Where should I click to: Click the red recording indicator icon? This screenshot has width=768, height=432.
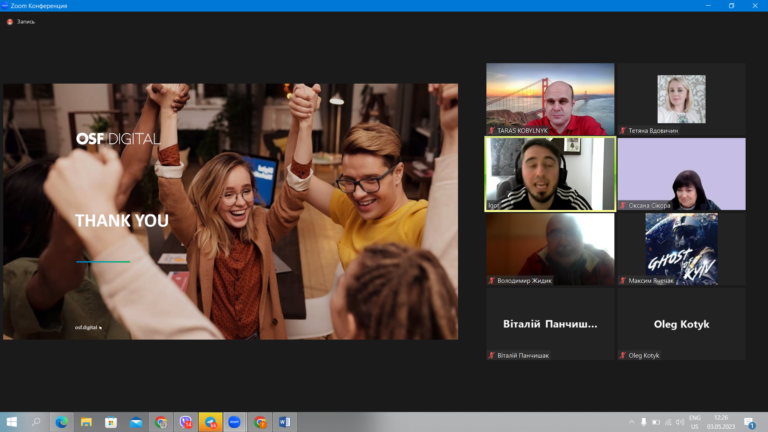point(10,21)
